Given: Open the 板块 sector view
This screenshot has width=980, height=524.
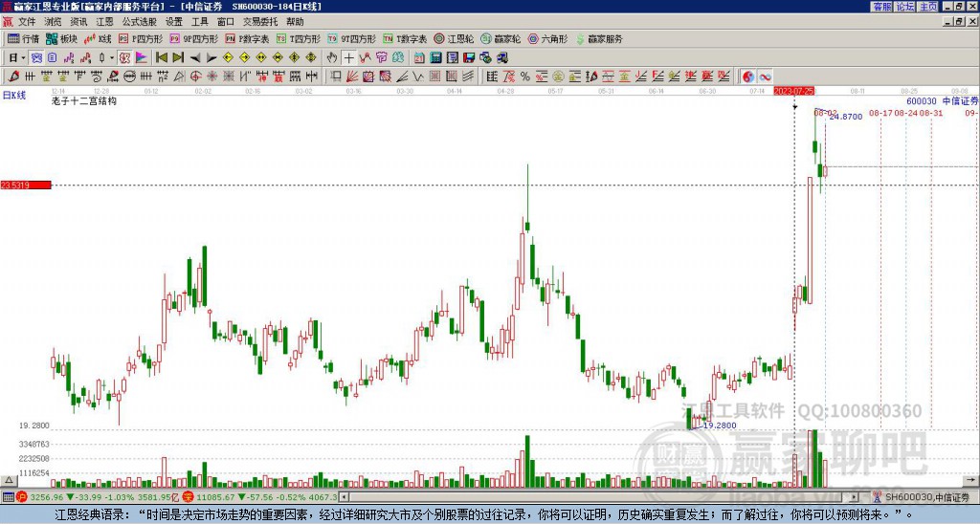Looking at the screenshot, I should [61, 38].
